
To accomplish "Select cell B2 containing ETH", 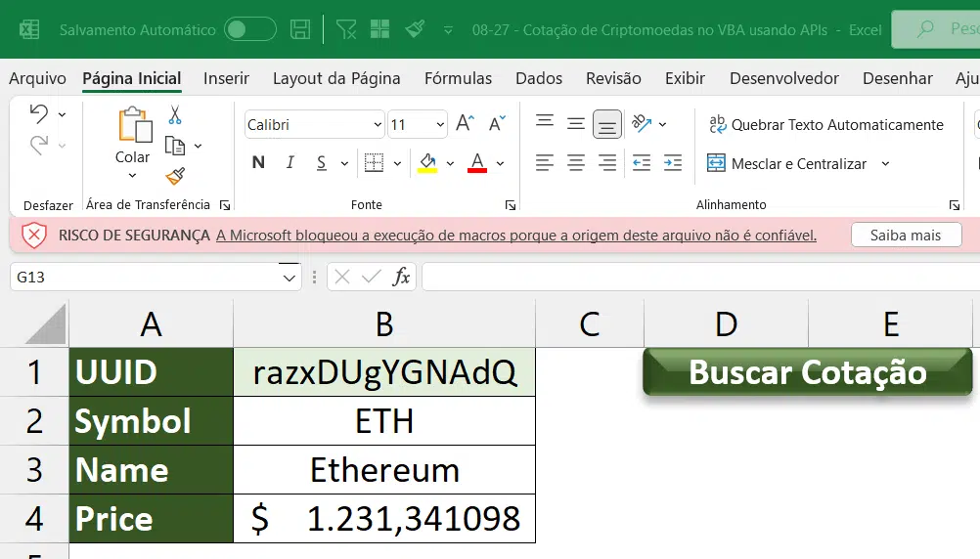I will click(384, 421).
